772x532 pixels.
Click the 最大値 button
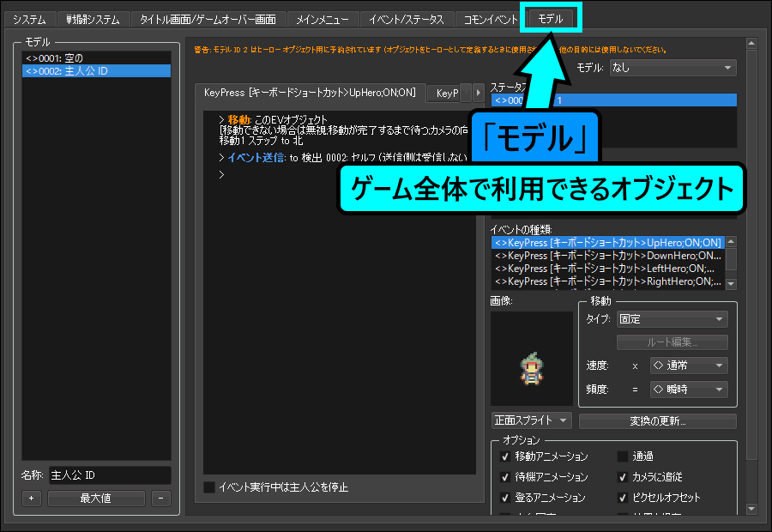point(96,499)
